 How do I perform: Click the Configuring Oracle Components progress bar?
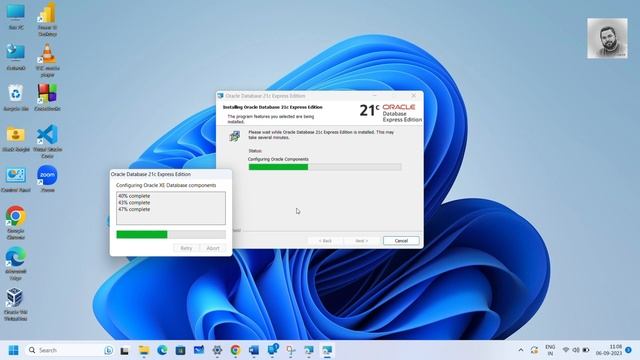coord(325,167)
